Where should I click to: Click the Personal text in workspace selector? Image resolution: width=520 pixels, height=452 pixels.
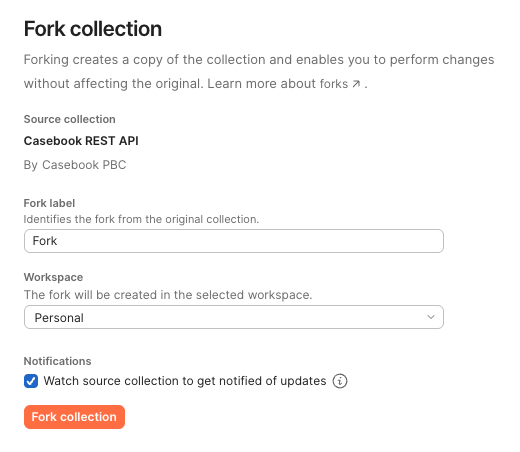pyautogui.click(x=59, y=318)
